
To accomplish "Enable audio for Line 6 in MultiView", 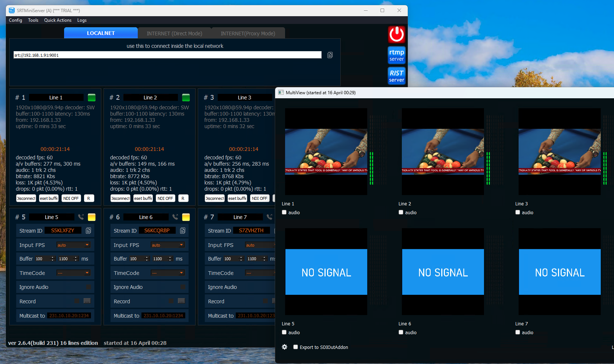I will pos(401,332).
